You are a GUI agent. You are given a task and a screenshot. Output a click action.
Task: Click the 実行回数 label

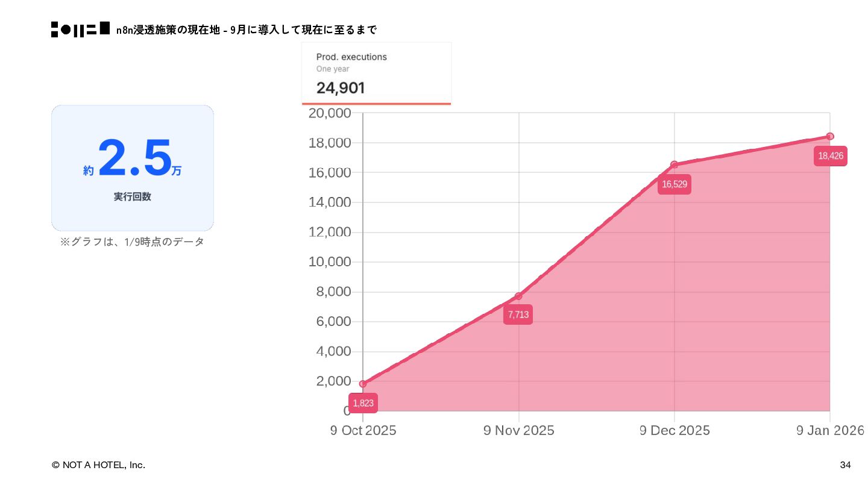point(133,196)
